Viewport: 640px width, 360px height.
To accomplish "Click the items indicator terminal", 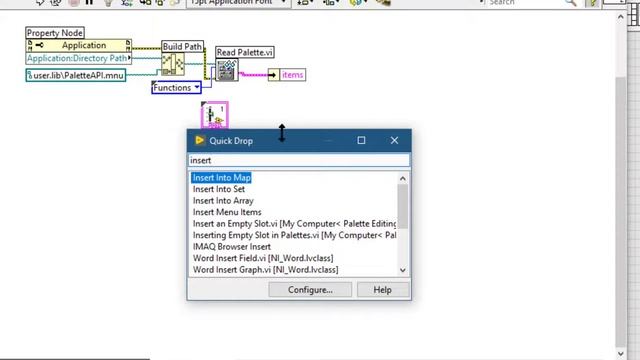I will coord(287,75).
